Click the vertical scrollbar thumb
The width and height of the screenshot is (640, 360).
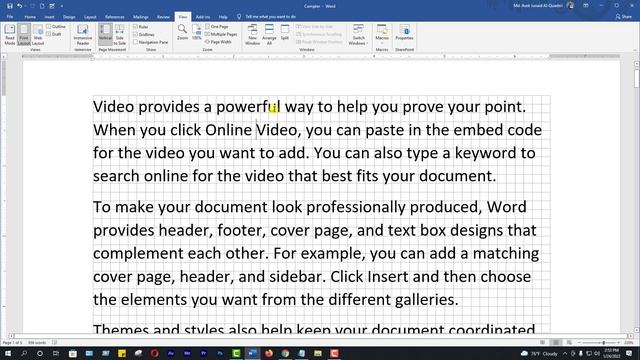point(636,78)
